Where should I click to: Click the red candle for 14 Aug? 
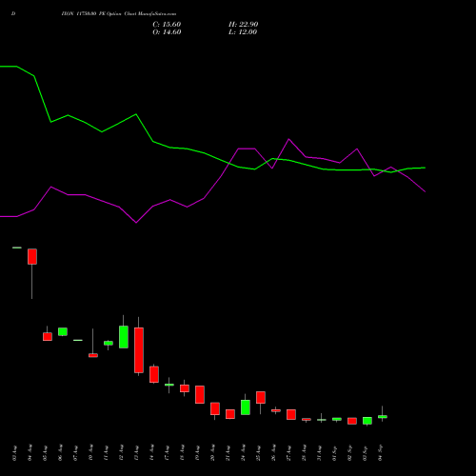154,374
